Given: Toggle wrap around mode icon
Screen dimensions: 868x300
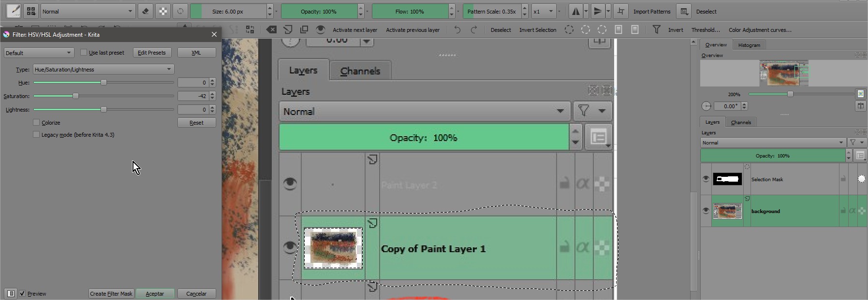Looking at the screenshot, I should click(x=621, y=11).
